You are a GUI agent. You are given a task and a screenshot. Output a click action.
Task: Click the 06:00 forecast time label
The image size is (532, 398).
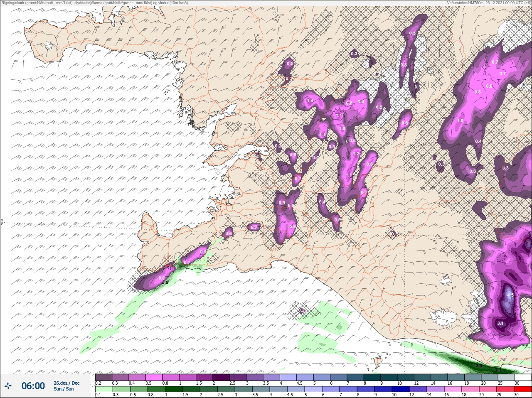tap(33, 386)
